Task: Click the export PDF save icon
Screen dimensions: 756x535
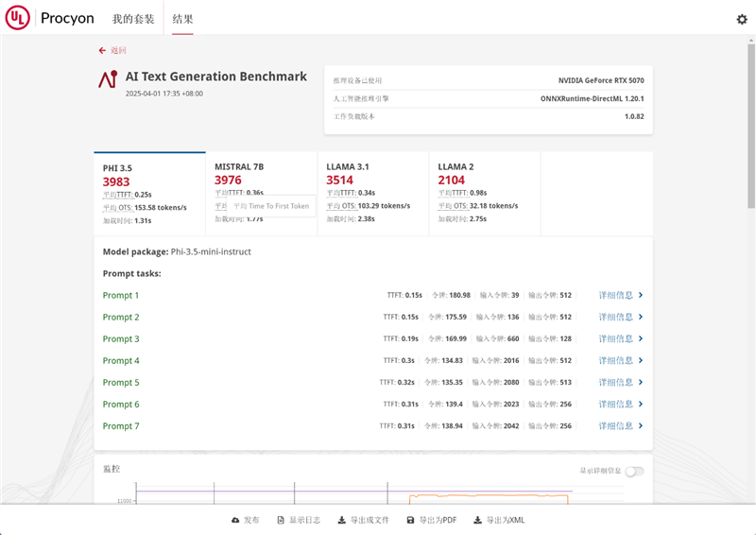Action: (410, 520)
